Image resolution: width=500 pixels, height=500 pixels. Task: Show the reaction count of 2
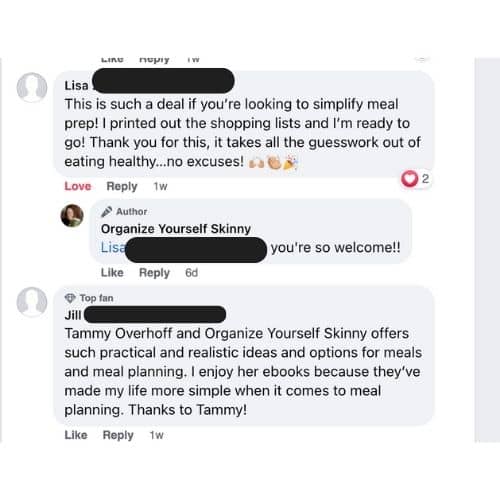tap(425, 179)
